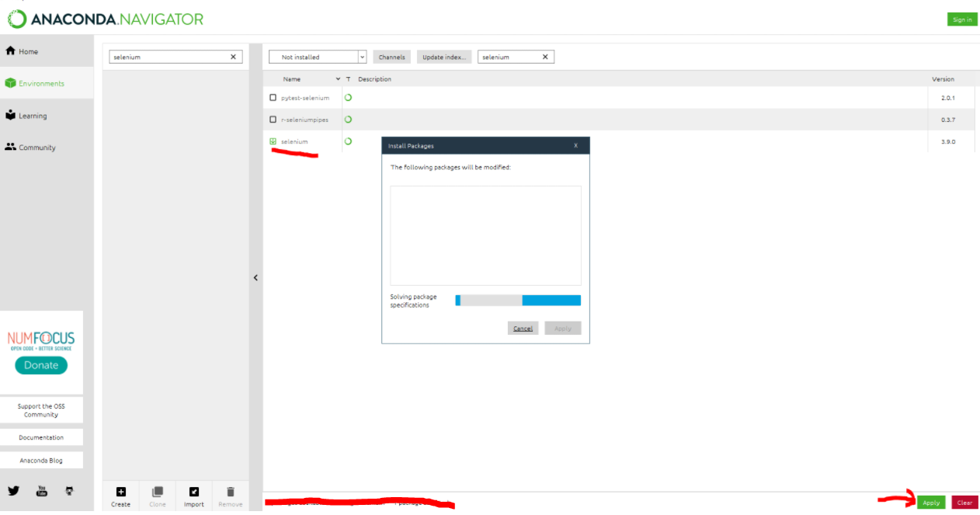The image size is (980, 515).
Task: Click the Channels button
Action: (x=392, y=57)
